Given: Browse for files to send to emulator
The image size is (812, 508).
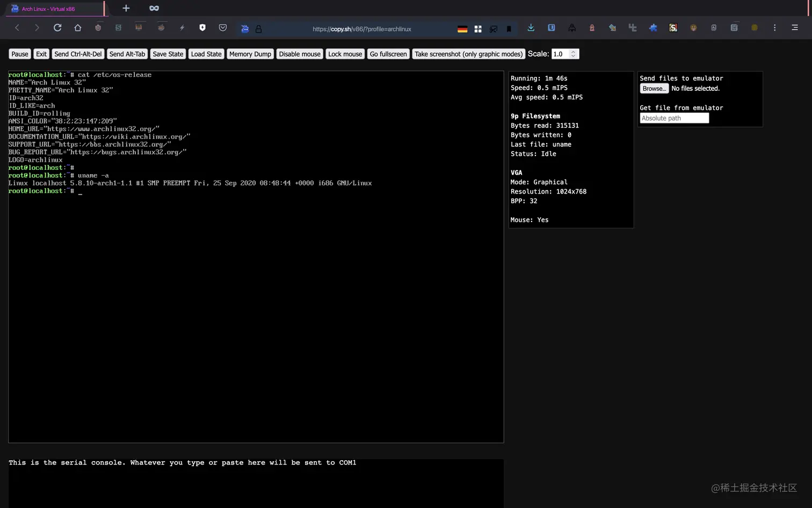Looking at the screenshot, I should click(x=654, y=89).
